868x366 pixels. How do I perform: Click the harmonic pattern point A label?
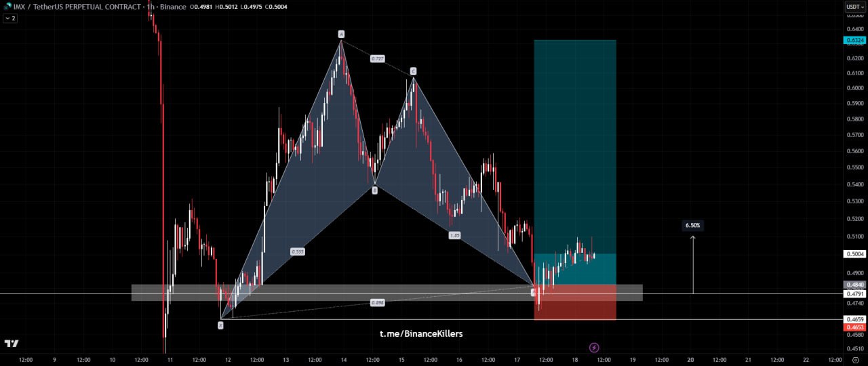(341, 34)
